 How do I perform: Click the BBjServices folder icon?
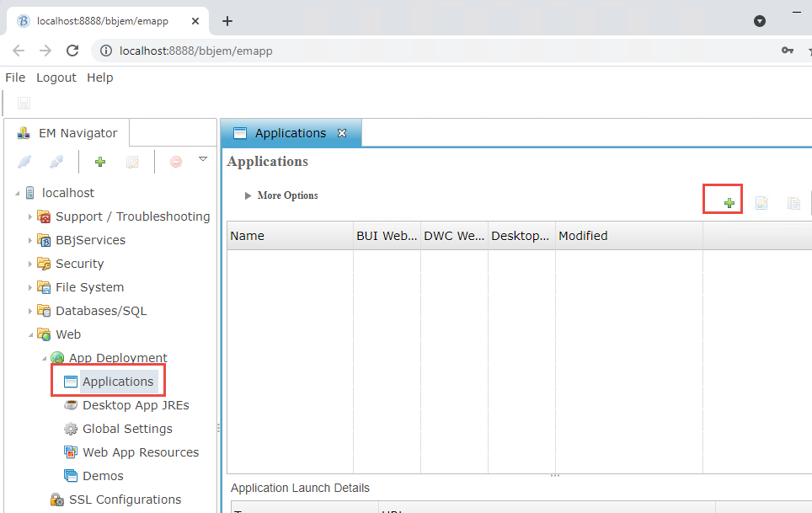pyautogui.click(x=44, y=240)
